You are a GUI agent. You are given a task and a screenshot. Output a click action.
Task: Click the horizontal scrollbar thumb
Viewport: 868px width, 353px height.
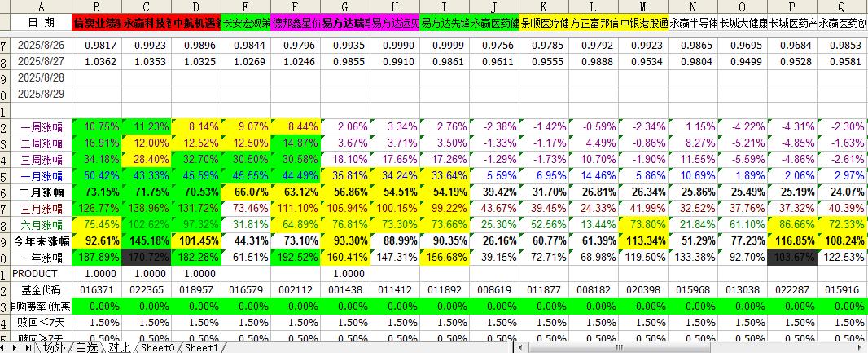point(619,347)
